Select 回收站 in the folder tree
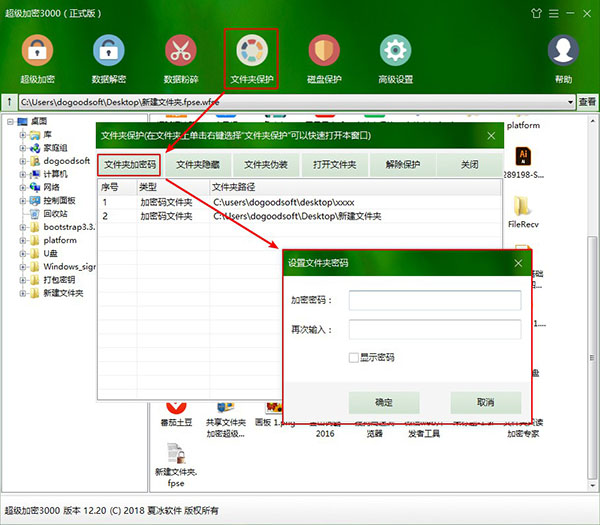 click(x=55, y=214)
